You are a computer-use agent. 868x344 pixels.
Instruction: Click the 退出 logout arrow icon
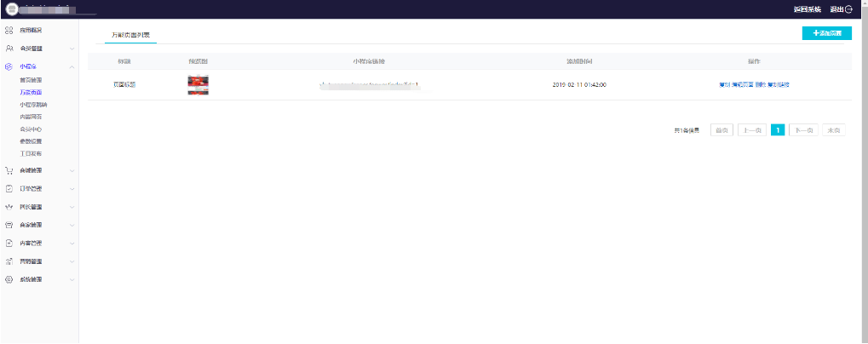pos(848,9)
